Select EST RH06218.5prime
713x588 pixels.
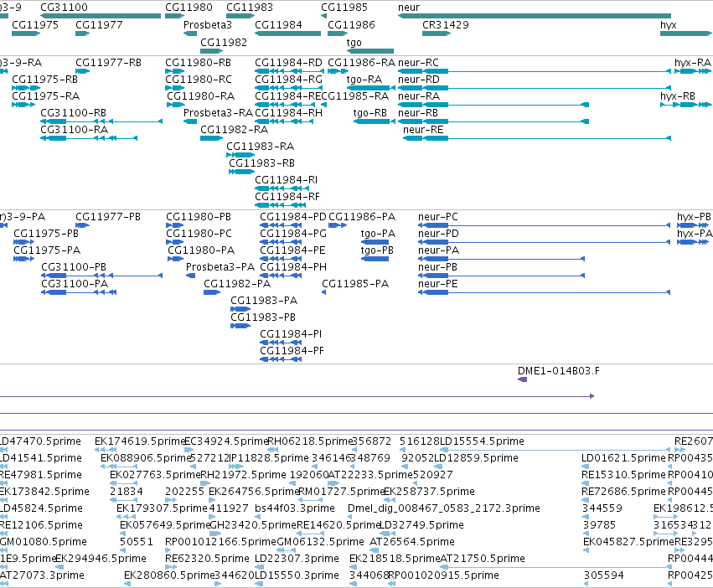pos(310,441)
